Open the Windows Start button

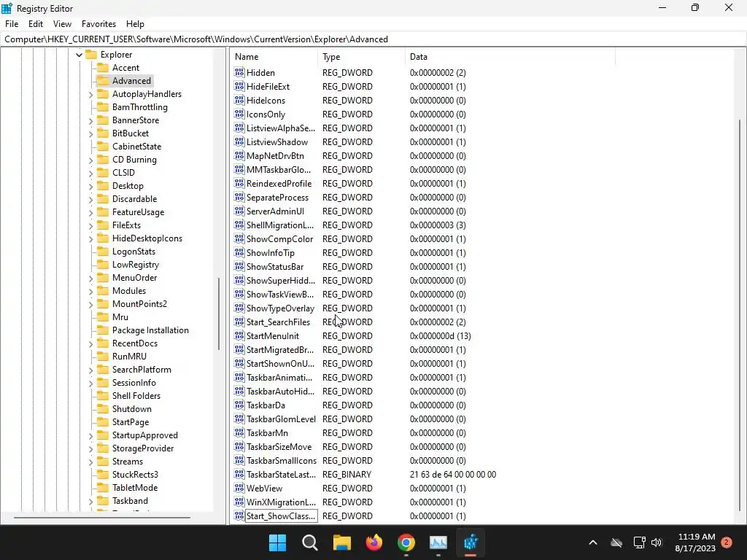[x=277, y=542]
